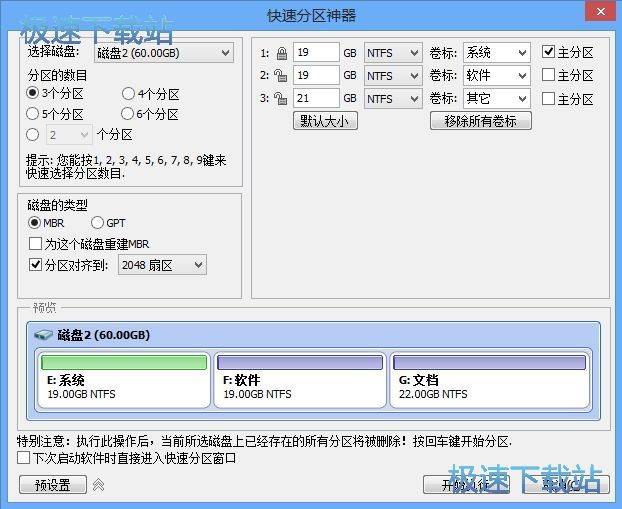
Task: Choose MBR disk type
Action: (35, 223)
